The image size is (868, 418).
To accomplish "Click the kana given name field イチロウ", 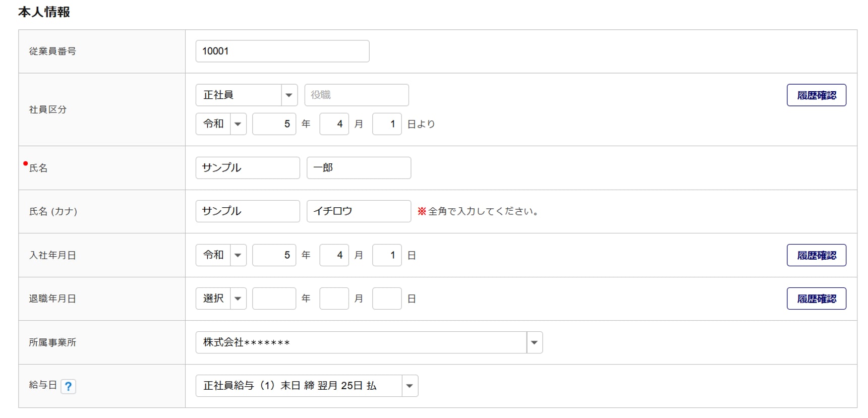I will click(358, 211).
